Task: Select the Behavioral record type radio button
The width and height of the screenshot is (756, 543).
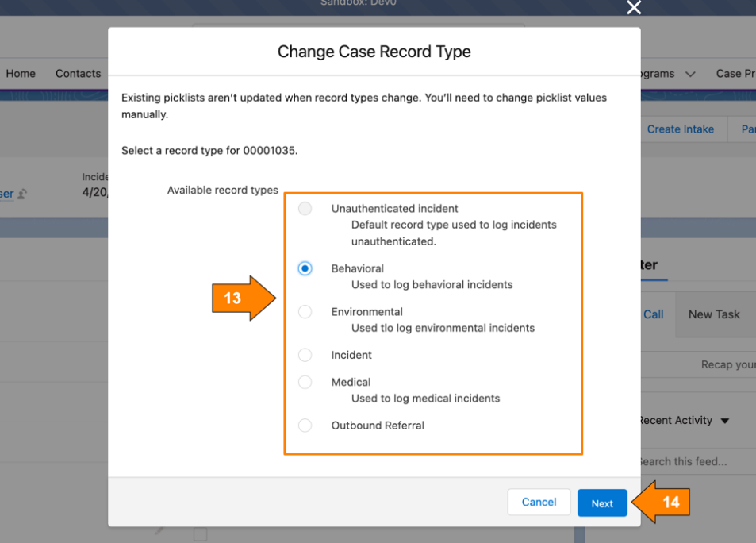Action: [305, 268]
